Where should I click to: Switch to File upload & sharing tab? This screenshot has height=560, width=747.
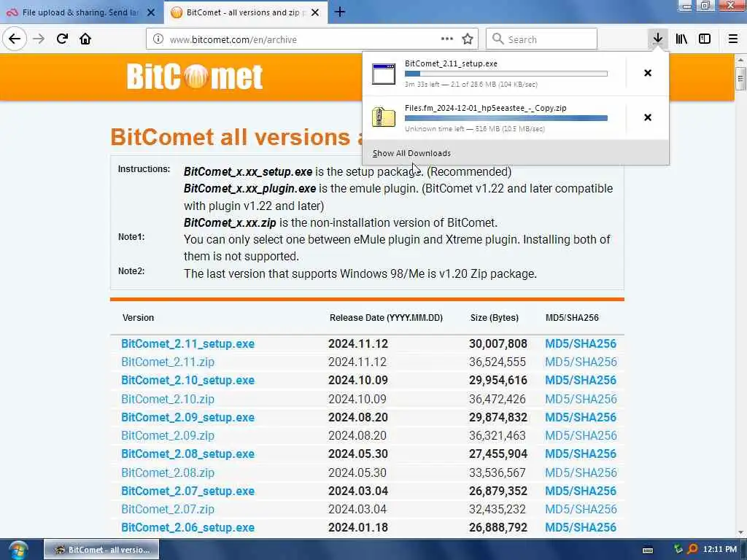pyautogui.click(x=80, y=12)
